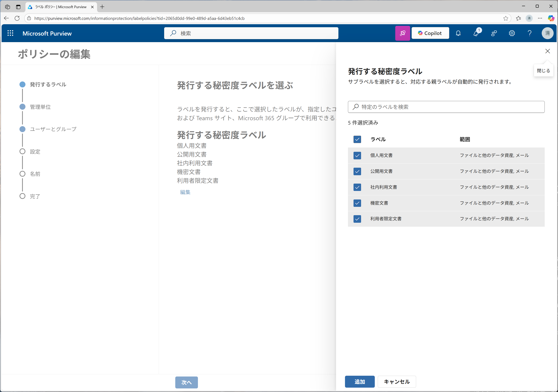
Task: Open the notifications bell icon
Action: [x=458, y=33]
